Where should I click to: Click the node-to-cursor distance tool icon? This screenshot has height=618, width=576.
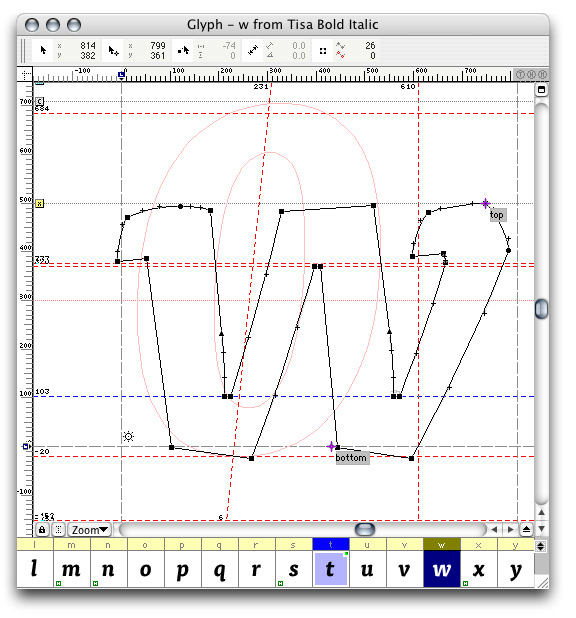(183, 50)
